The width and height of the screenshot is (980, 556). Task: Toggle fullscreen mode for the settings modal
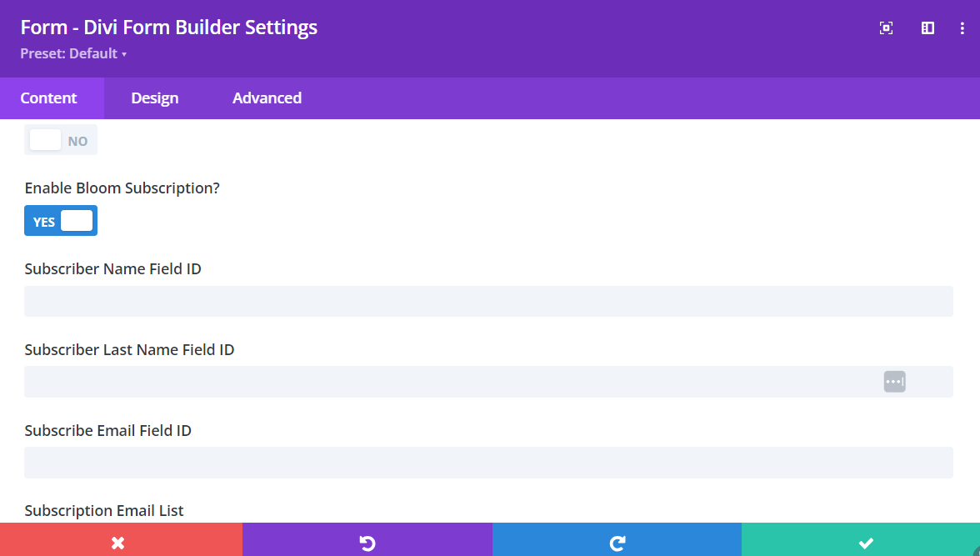pos(885,28)
